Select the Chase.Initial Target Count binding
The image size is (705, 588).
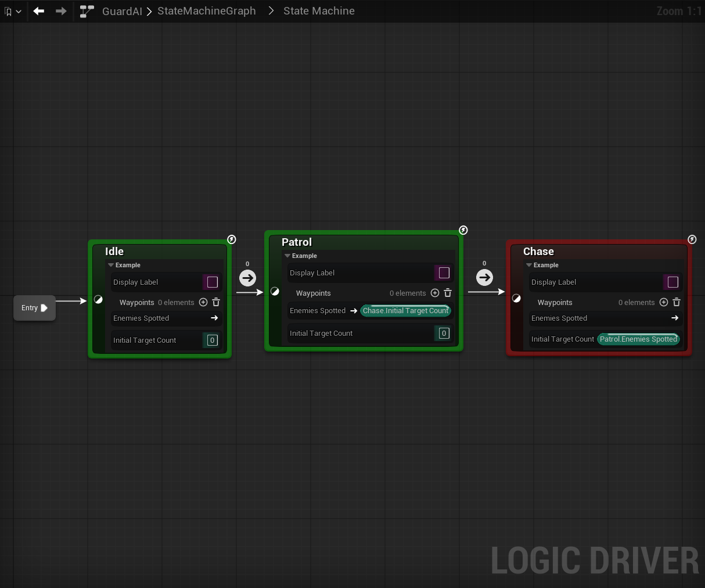point(406,311)
